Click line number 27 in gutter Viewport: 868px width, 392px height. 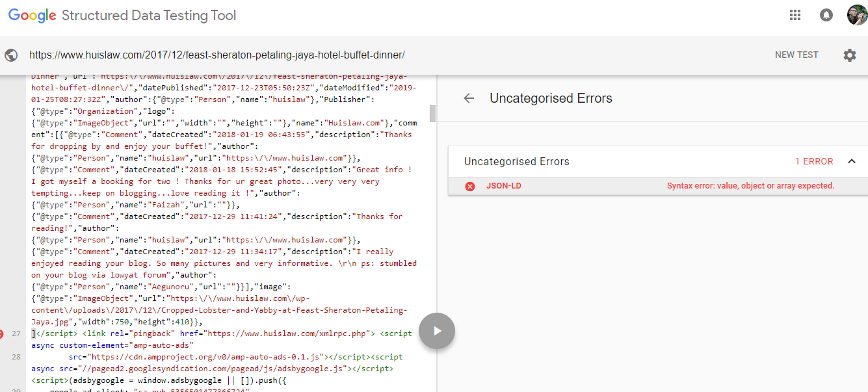pyautogui.click(x=16, y=334)
